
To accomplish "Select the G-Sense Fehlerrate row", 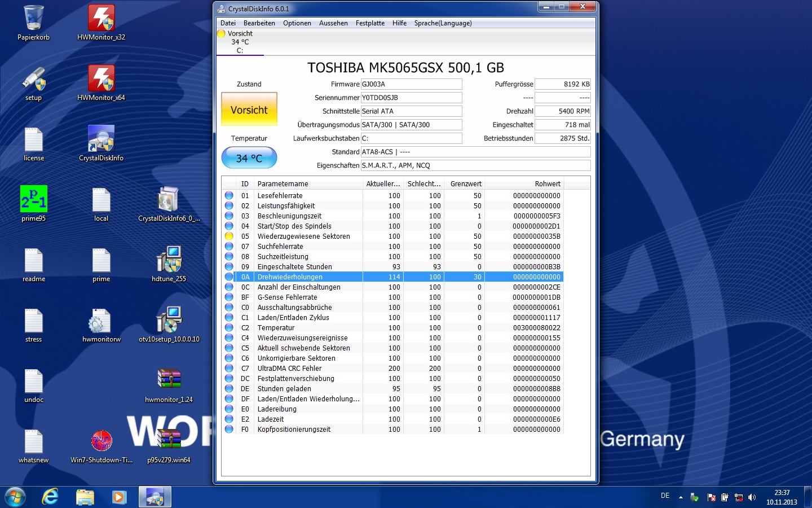I will (392, 297).
